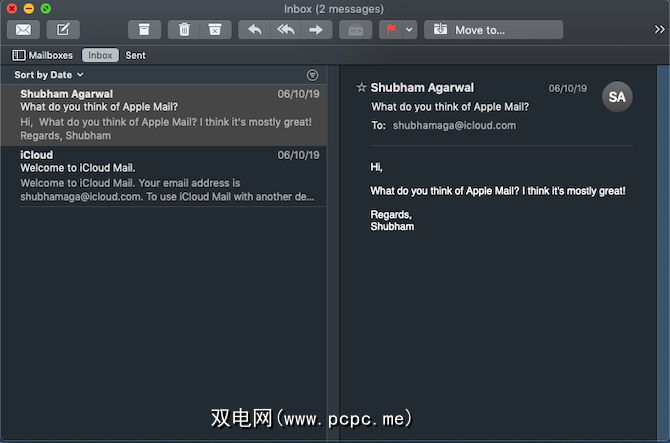
Task: Select Shubham Agarwal email in list
Action: (164, 115)
